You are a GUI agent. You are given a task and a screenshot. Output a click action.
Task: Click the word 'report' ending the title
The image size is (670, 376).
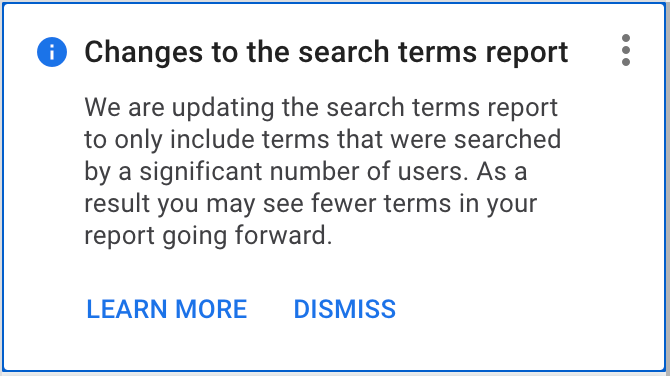[527, 54]
